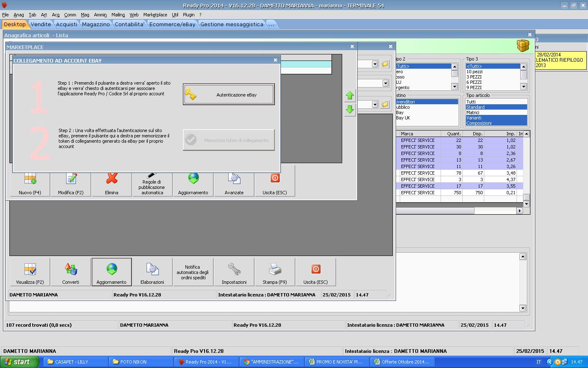Click the Marca column header
This screenshot has width=588, height=368.
[420, 134]
